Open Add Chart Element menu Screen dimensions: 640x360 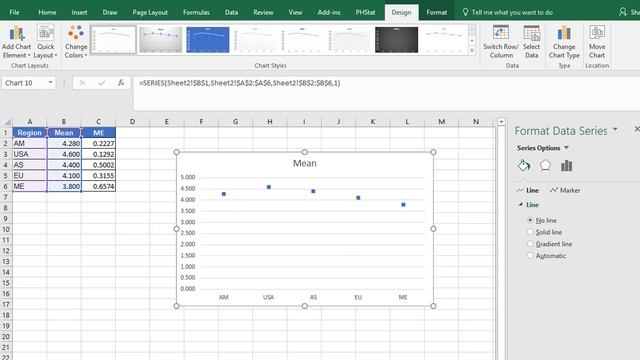click(x=16, y=42)
